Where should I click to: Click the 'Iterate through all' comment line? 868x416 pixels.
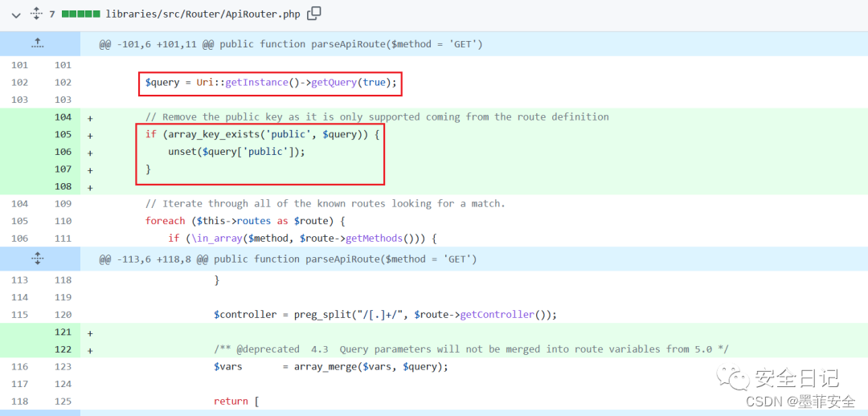tap(325, 203)
